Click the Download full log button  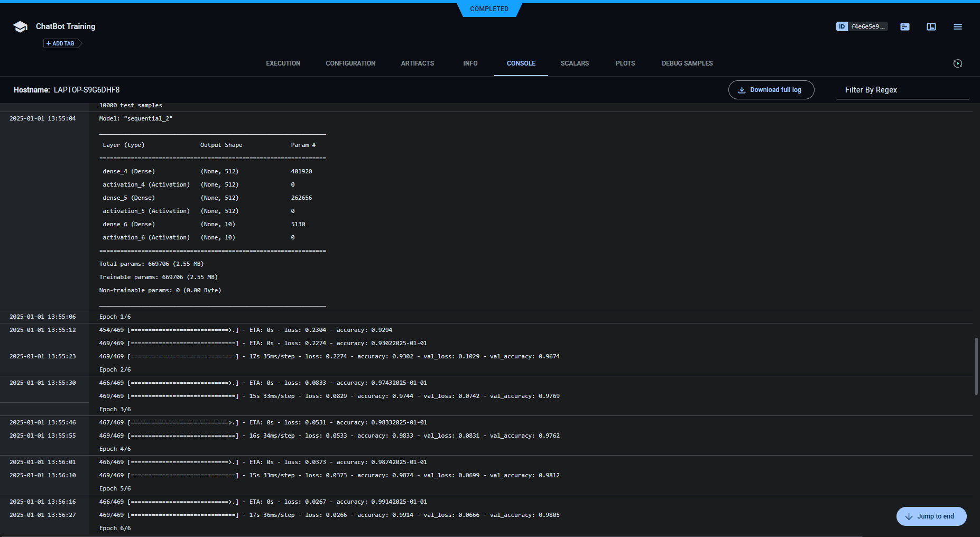point(771,90)
